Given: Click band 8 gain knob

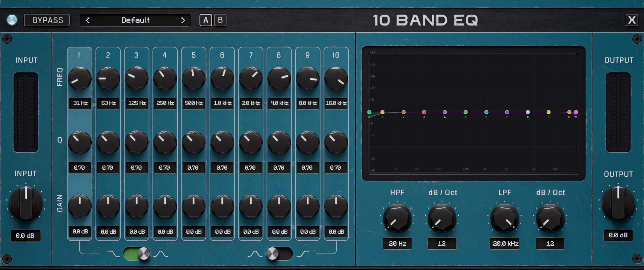Looking at the screenshot, I should (x=279, y=206).
